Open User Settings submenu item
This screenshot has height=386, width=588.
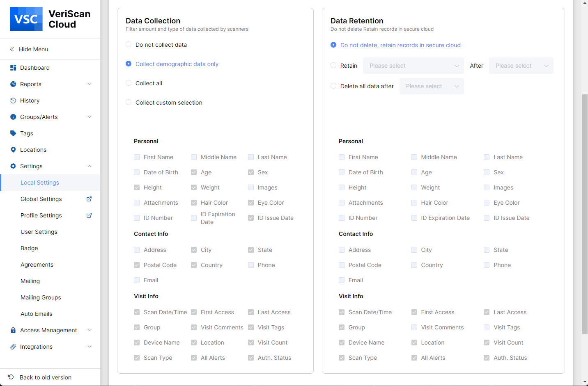50,232
